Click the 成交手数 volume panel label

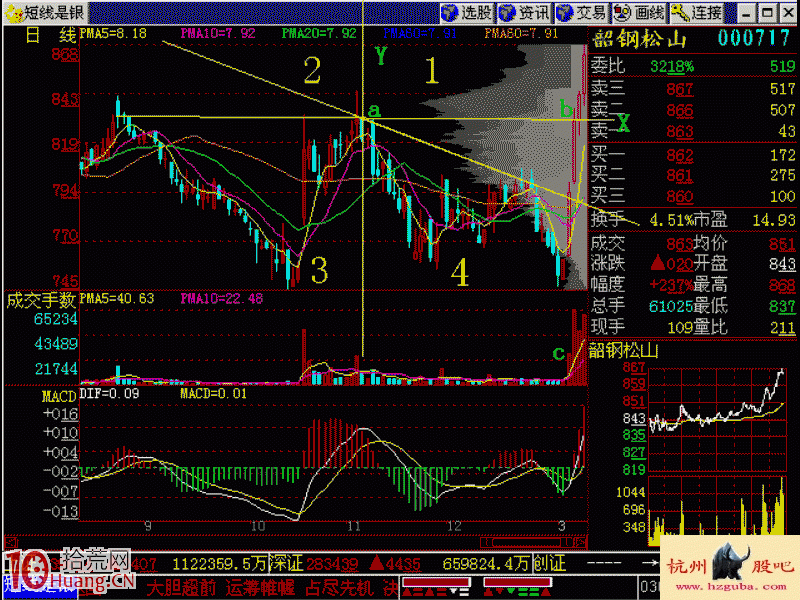[x=41, y=301]
